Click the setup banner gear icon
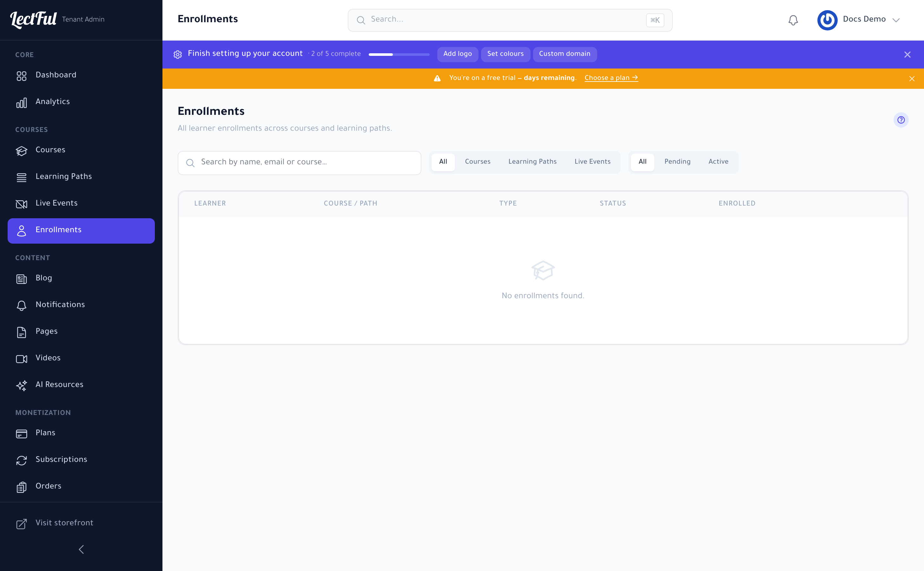 tap(178, 54)
